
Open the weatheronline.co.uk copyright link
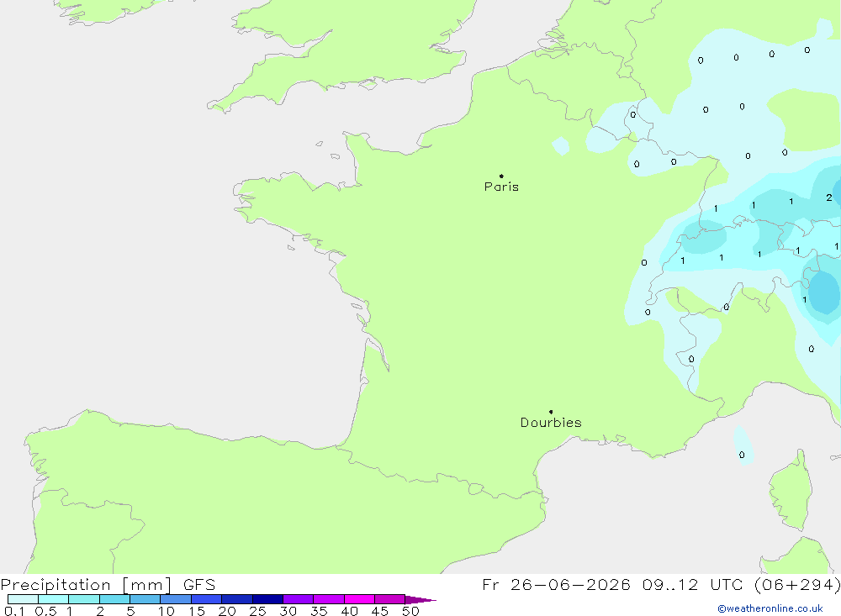(770, 608)
